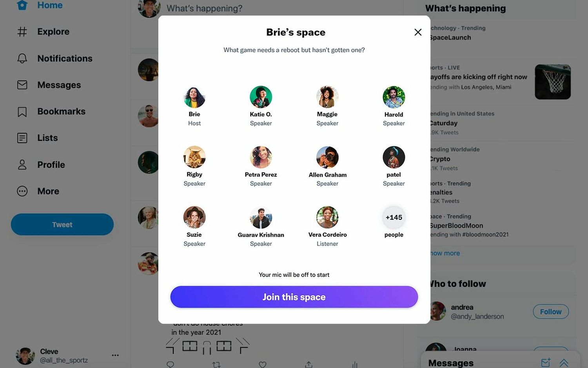Click the Join this space button
Viewport: 588px width, 368px height.
coord(294,297)
